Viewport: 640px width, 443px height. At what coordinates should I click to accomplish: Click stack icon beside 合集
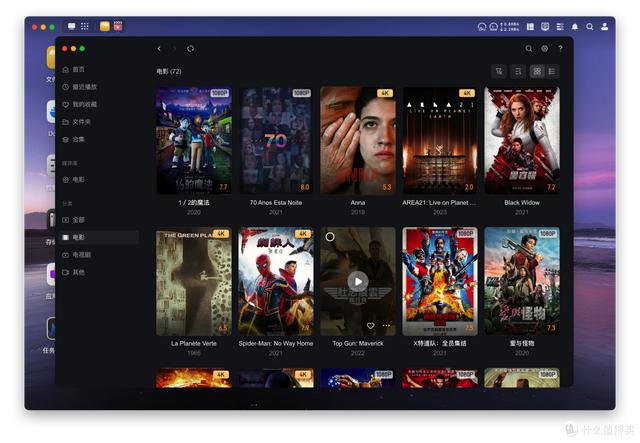click(65, 139)
